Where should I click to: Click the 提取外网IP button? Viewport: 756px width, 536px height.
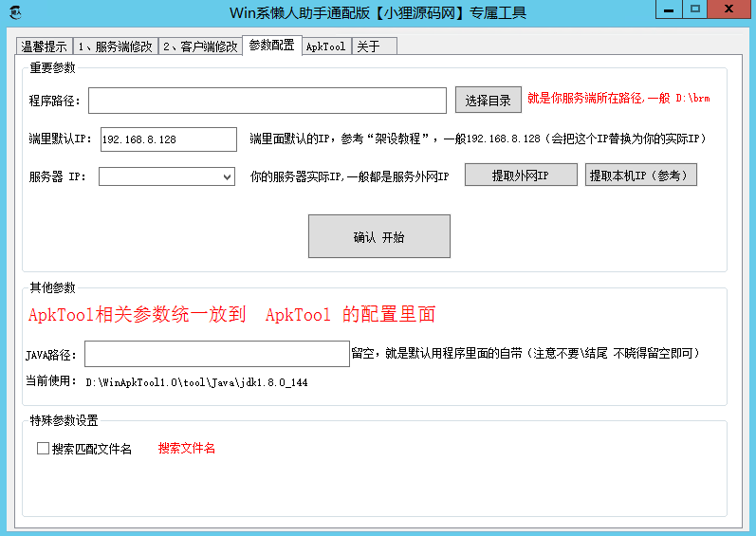tap(520, 176)
